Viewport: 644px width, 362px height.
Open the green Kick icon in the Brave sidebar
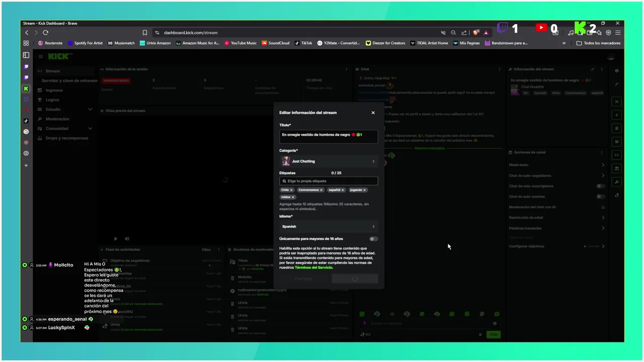pyautogui.click(x=26, y=88)
